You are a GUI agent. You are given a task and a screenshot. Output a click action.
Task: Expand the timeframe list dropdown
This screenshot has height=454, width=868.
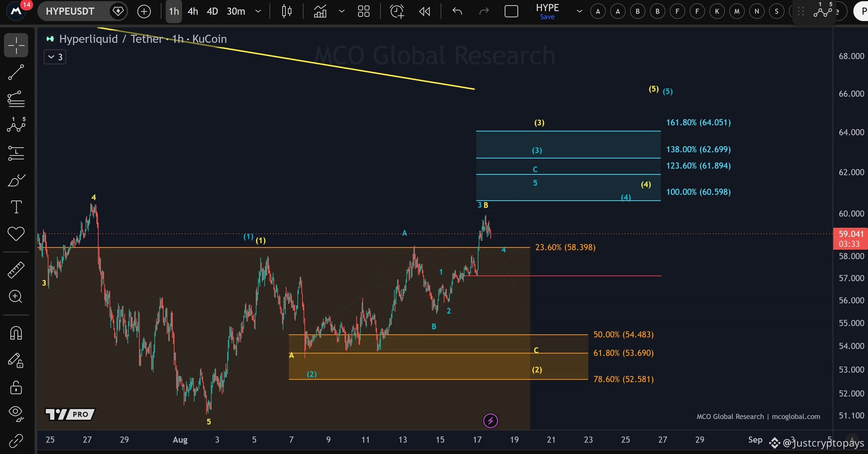pos(258,11)
